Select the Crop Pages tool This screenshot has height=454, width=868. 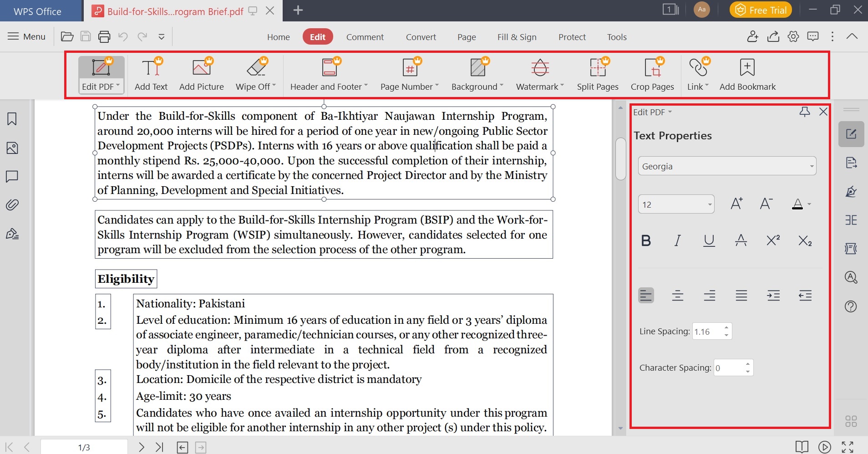[x=652, y=73]
